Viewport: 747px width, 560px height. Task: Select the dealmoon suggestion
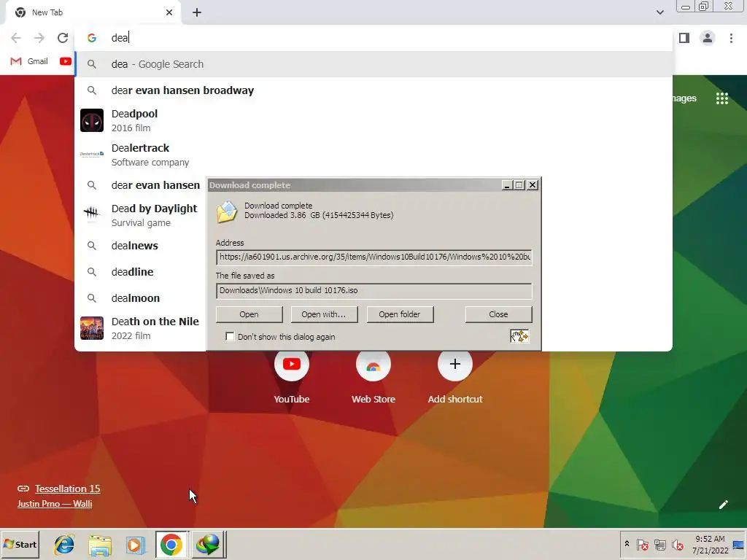(x=141, y=298)
